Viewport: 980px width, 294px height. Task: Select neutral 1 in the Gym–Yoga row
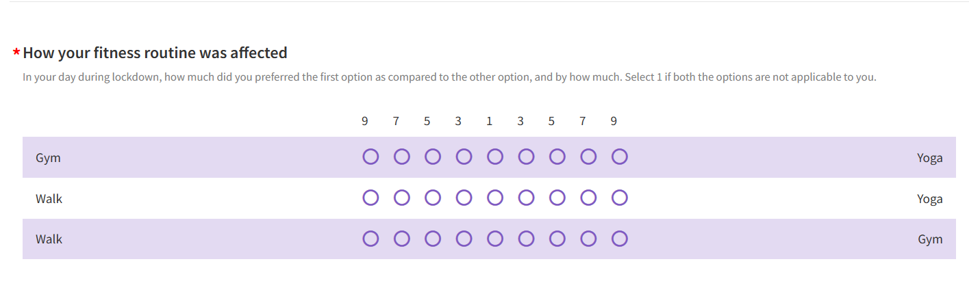click(x=495, y=157)
